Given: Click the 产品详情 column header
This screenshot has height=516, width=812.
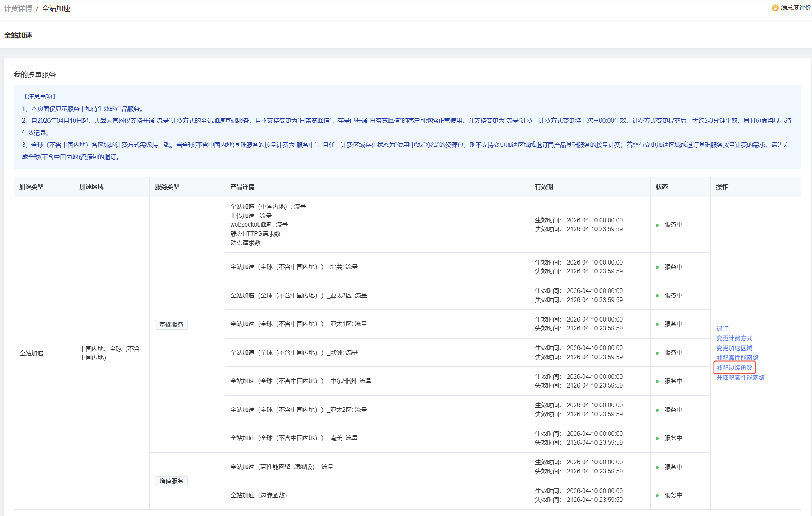Looking at the screenshot, I should pos(242,187).
